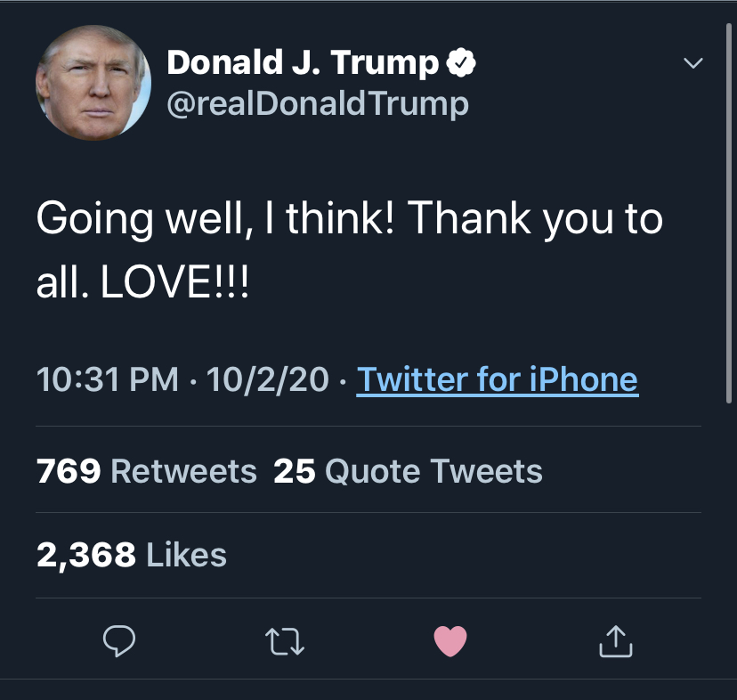737x700 pixels.
Task: Click the verified checkmark badge
Action: coord(461,62)
